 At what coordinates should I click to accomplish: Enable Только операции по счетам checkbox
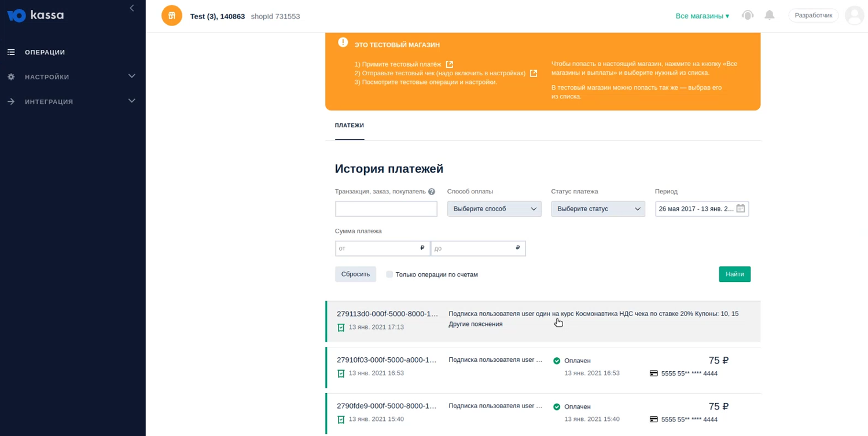[x=389, y=274]
